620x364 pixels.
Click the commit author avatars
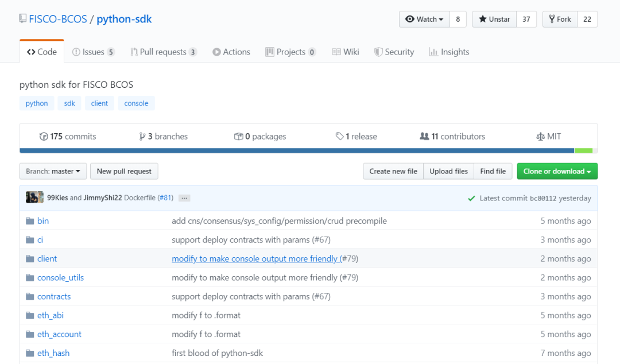pyautogui.click(x=34, y=198)
